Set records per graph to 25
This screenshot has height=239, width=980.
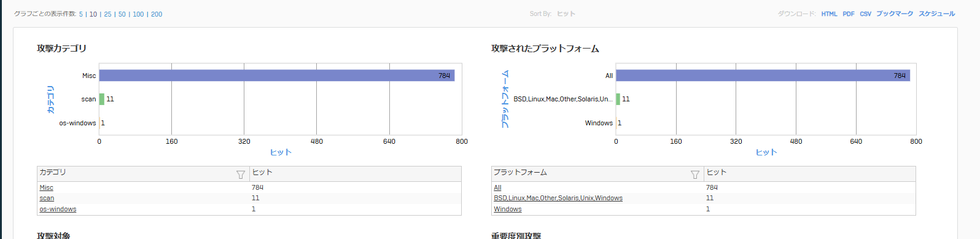107,14
